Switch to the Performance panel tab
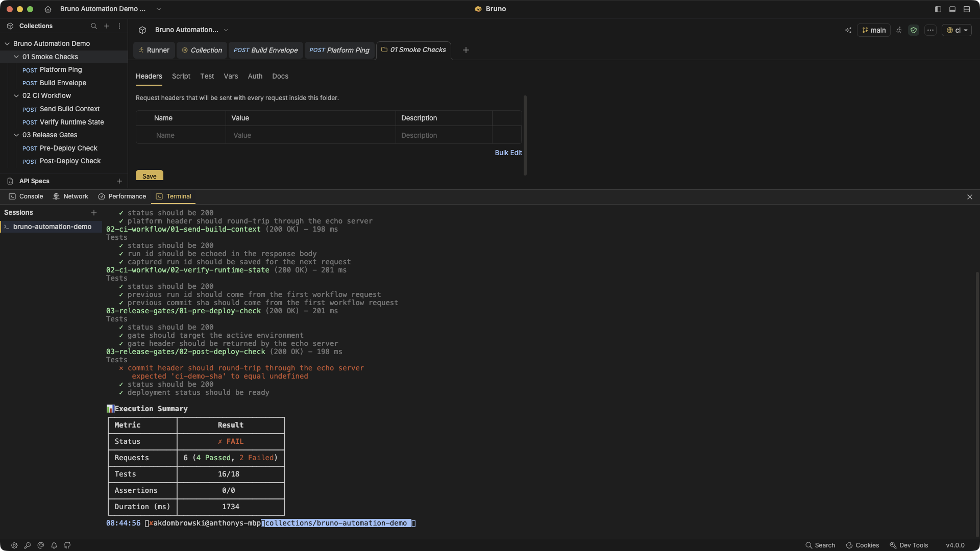980x551 pixels. pos(122,196)
